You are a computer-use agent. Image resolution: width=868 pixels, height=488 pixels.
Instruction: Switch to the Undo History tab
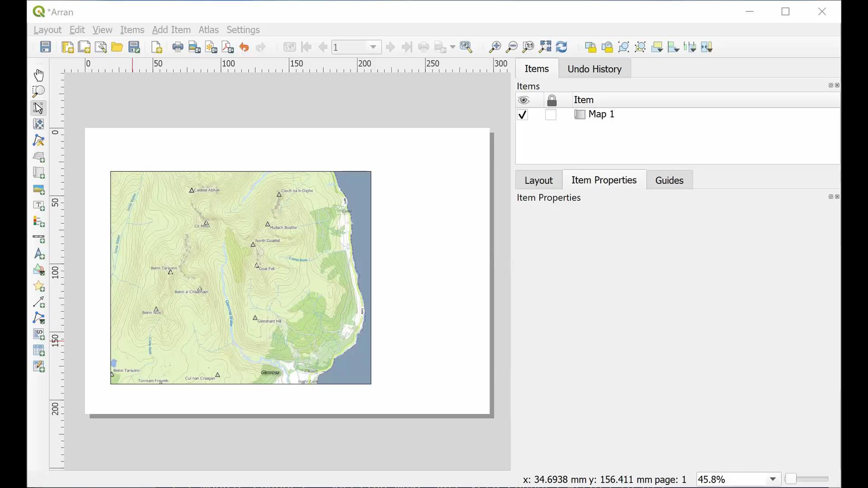[594, 69]
